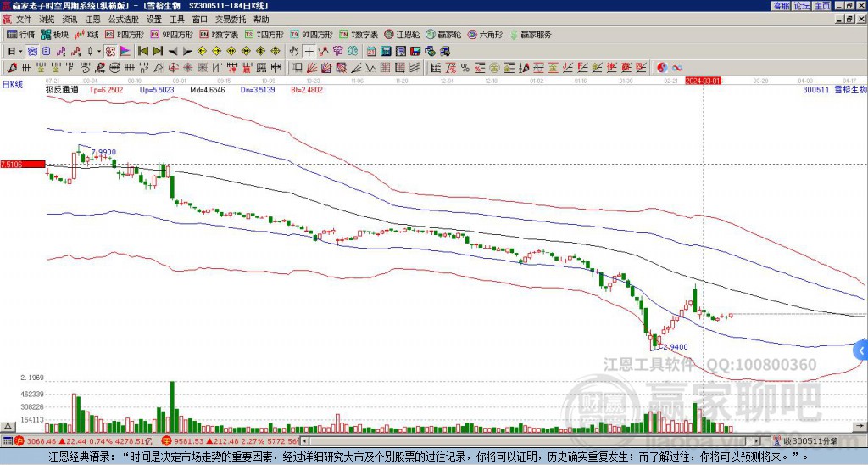Open the dropdown arrow beside the candlestick-style icon
This screenshot has width=868, height=465.
[x=99, y=52]
